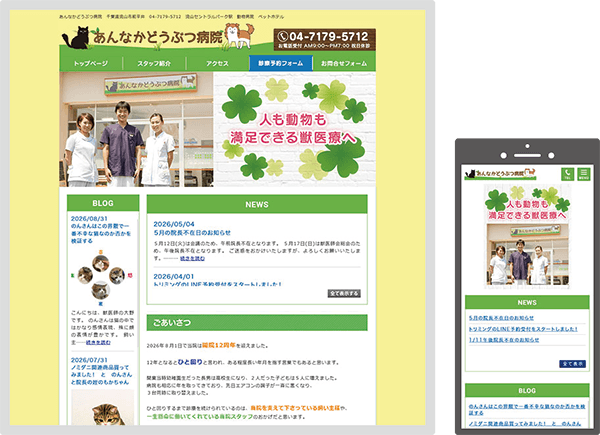Click the desktop NEWS section header

coord(257,204)
